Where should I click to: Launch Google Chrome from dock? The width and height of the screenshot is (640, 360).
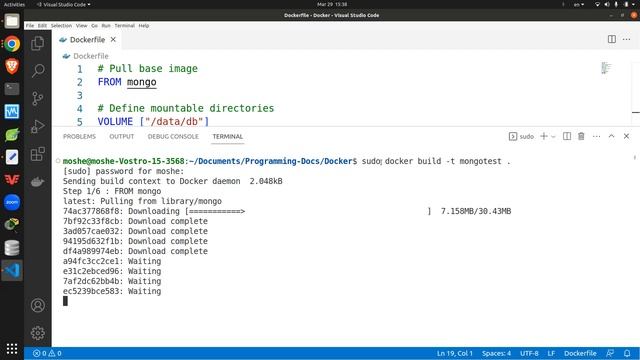click(12, 44)
